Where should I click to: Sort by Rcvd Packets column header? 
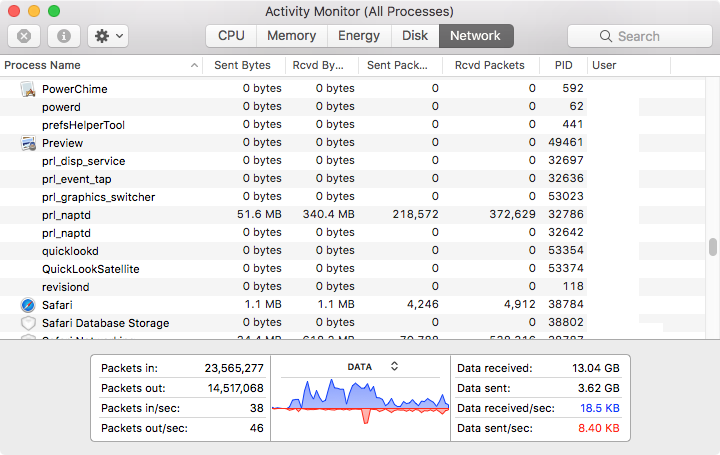(489, 65)
